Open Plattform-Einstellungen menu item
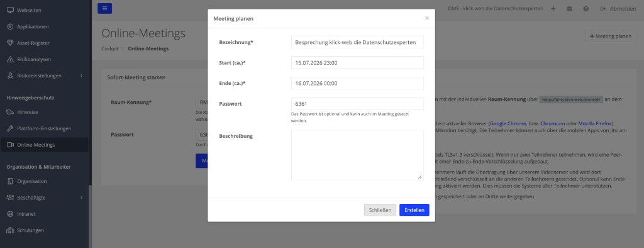Viewport: 644px width, 248px height. (x=44, y=128)
